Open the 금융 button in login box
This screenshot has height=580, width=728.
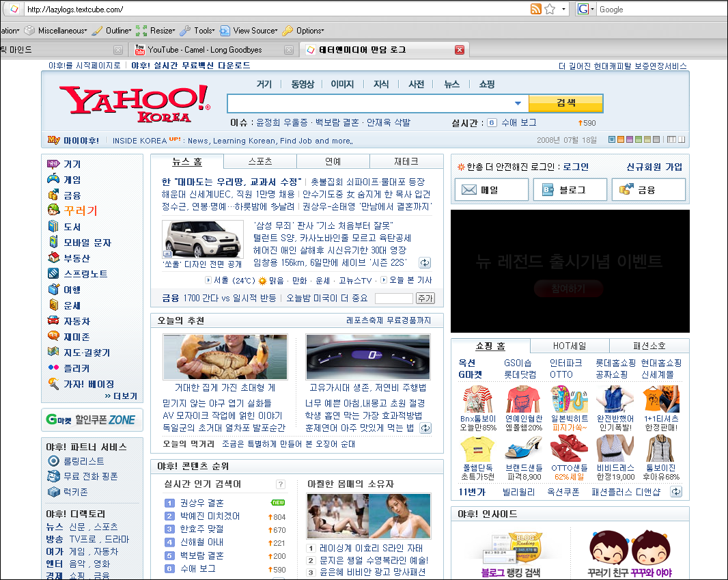(x=648, y=189)
